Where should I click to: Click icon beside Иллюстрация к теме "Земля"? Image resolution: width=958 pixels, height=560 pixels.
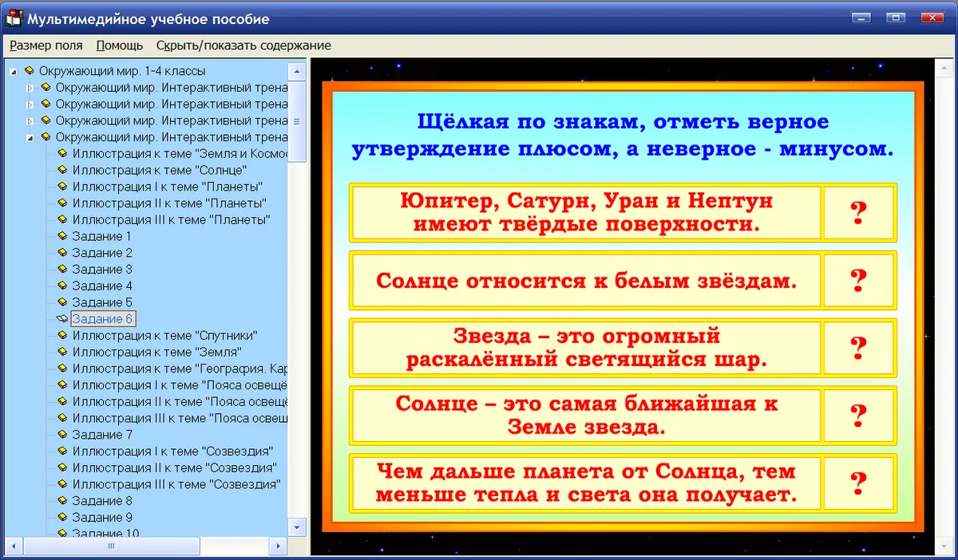tap(62, 353)
